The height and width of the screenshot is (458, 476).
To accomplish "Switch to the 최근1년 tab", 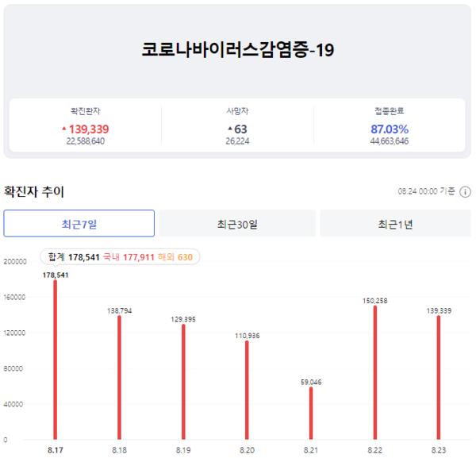I will coord(395,223).
